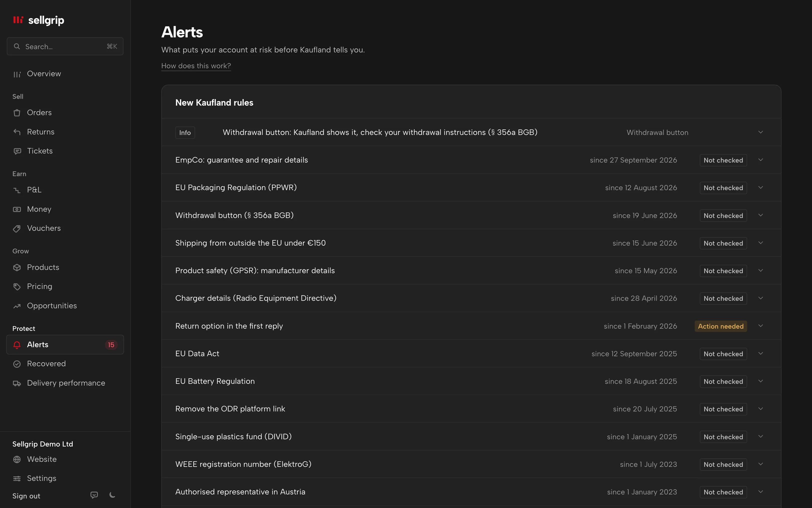812x508 pixels.
Task: Click the Overview bars icon
Action: [17, 74]
